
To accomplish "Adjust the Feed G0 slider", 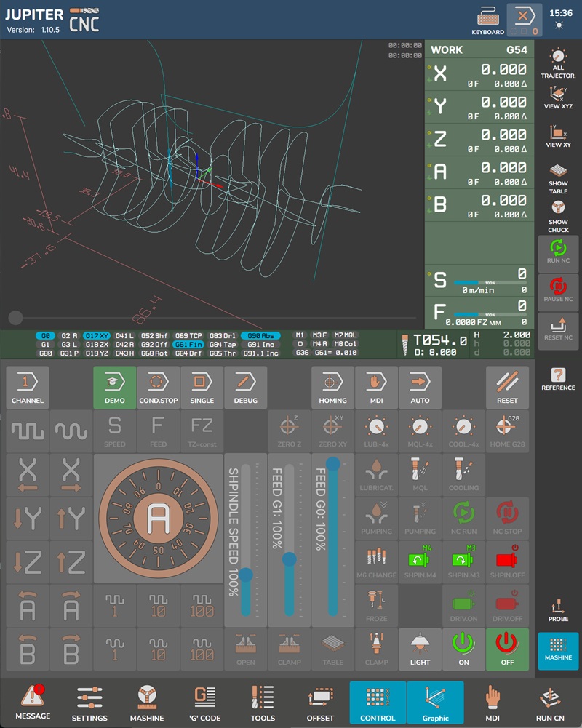I will tap(333, 463).
